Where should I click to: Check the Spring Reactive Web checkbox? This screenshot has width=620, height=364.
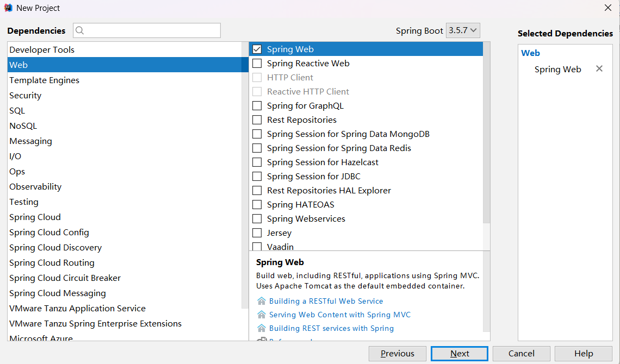257,63
